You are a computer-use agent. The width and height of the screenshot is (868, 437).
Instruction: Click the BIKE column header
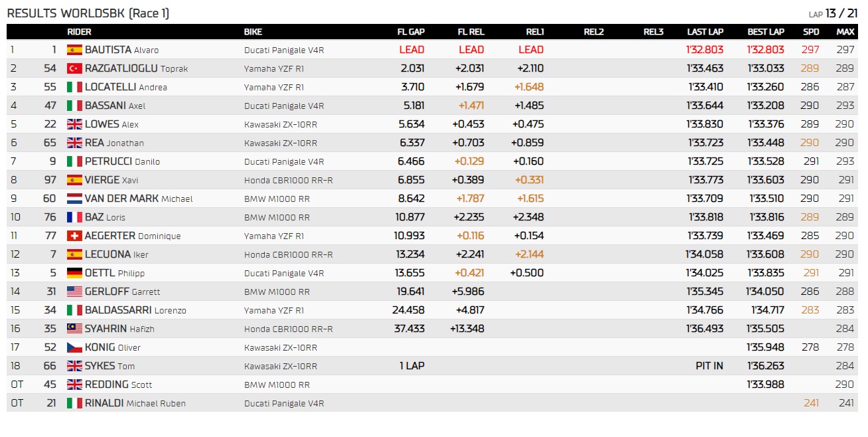click(253, 32)
